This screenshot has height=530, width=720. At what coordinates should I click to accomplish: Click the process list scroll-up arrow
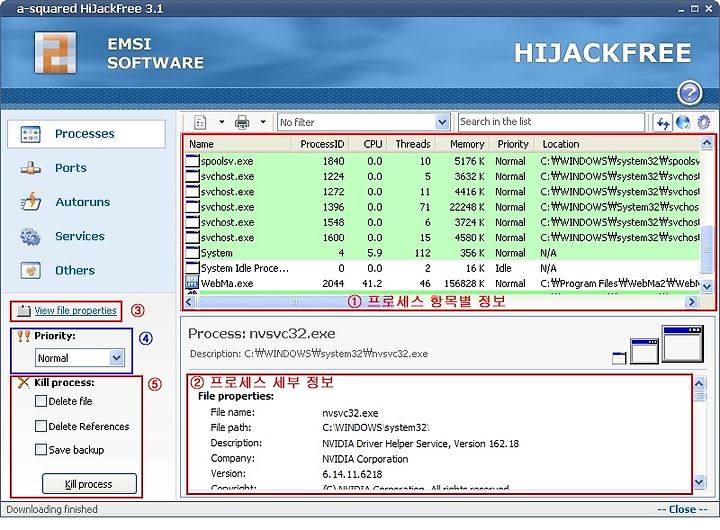pos(707,143)
